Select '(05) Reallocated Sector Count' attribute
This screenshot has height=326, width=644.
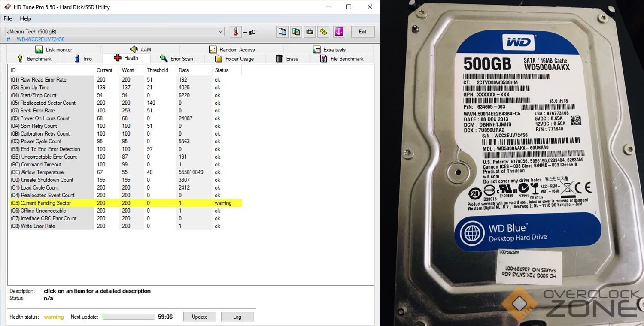pos(125,103)
